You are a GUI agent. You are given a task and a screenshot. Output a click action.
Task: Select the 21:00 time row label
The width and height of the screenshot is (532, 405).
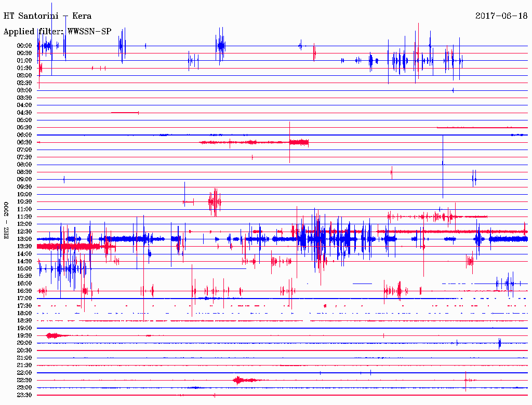(24, 358)
